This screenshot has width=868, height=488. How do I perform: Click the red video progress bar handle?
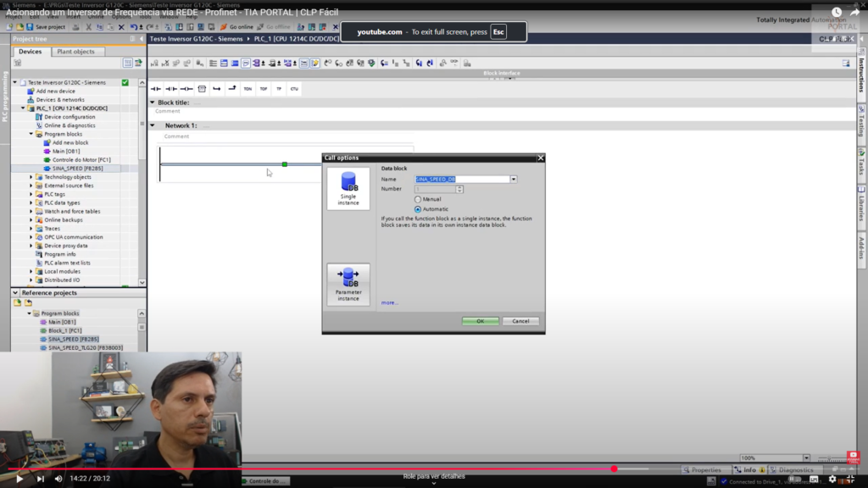[x=614, y=469]
